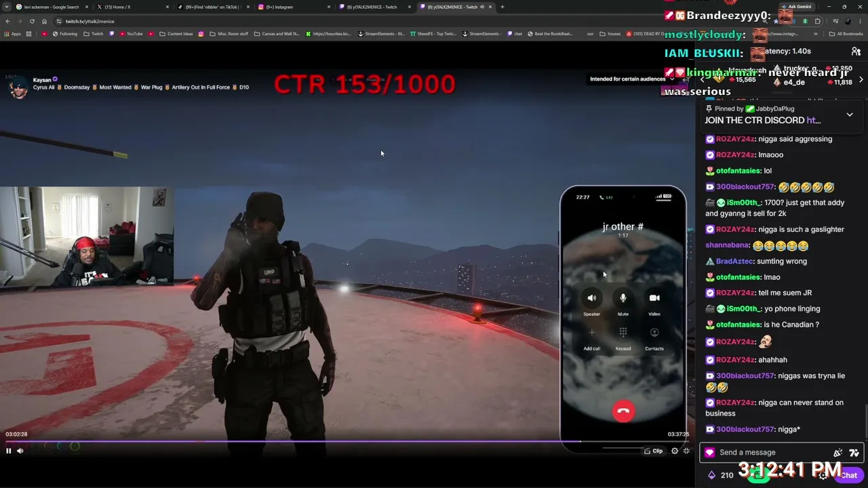This screenshot has width=868, height=488.
Task: Create a clip with the Clip button
Action: pyautogui.click(x=654, y=451)
